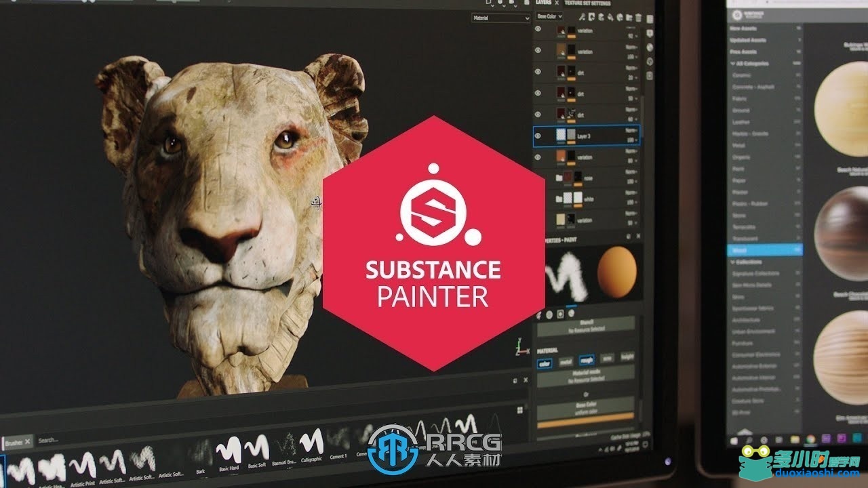868x488 pixels.
Task: Select the brush settings icon under the Paint preview
Action: coord(538,315)
